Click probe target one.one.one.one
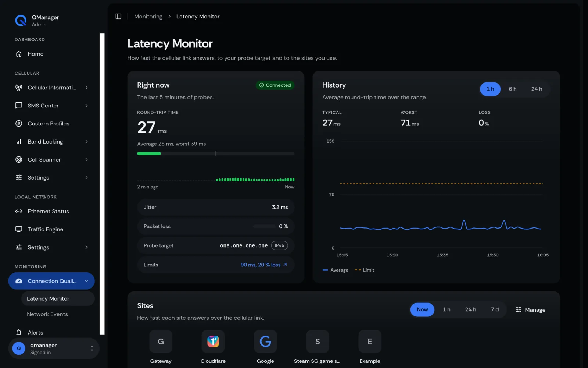The width and height of the screenshot is (588, 368). [x=244, y=245]
